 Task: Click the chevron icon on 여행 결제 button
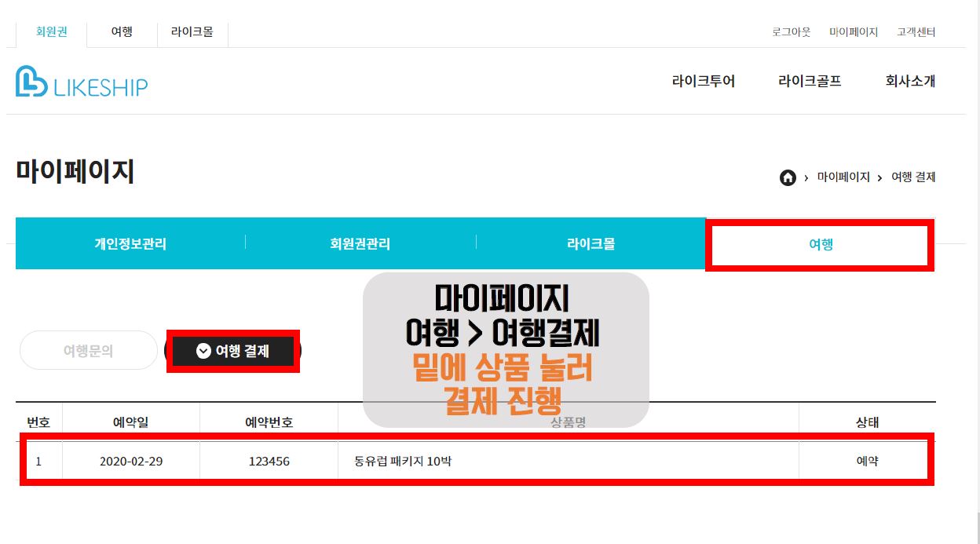pyautogui.click(x=203, y=351)
